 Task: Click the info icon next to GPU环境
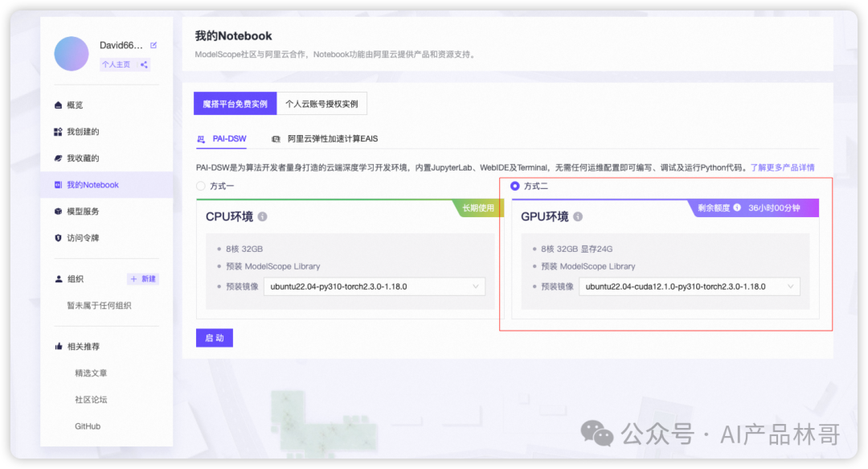click(x=578, y=216)
